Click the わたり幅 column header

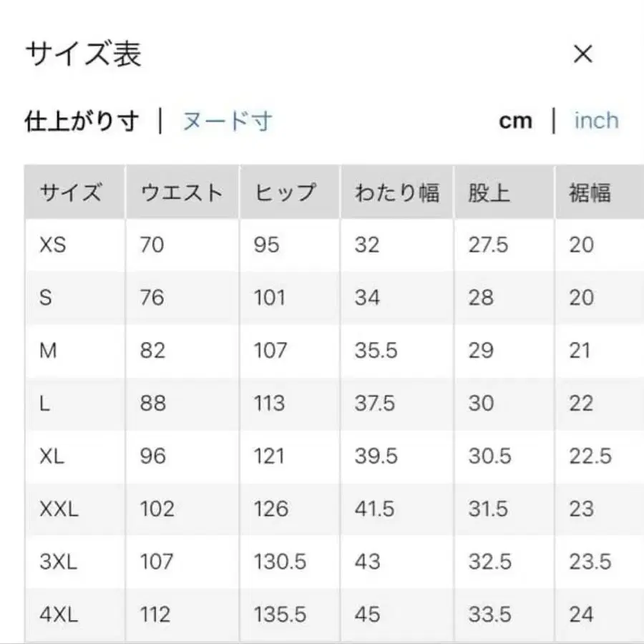398,192
